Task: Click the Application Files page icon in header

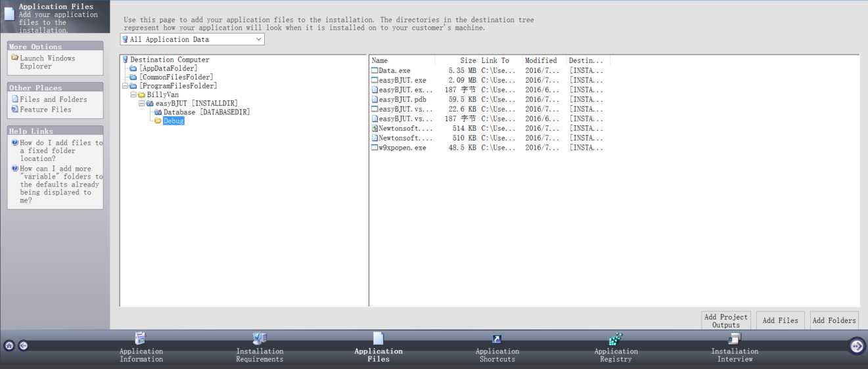Action: click(9, 13)
